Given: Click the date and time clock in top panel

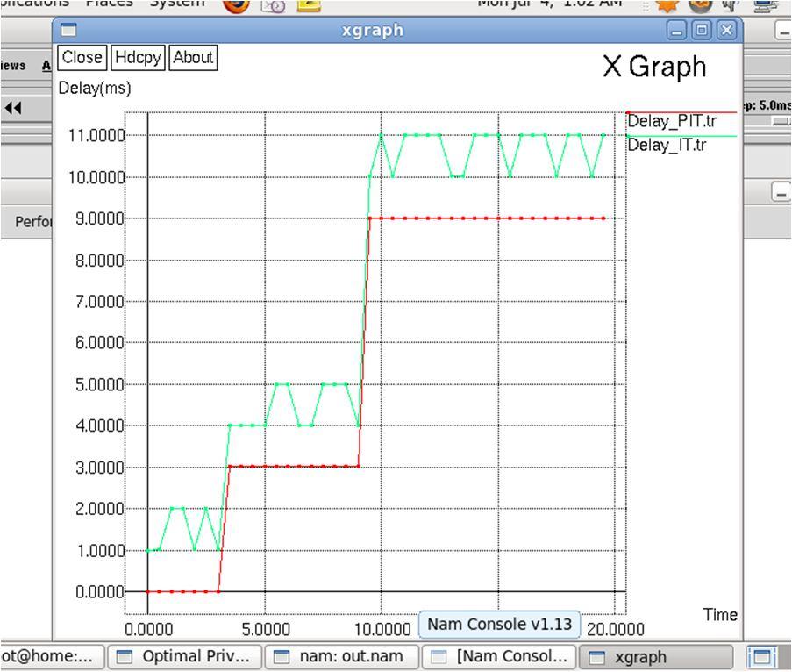Looking at the screenshot, I should 550,4.
